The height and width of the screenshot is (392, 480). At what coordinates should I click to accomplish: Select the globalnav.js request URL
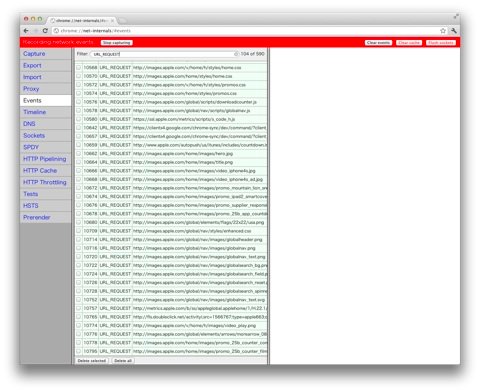point(191,110)
